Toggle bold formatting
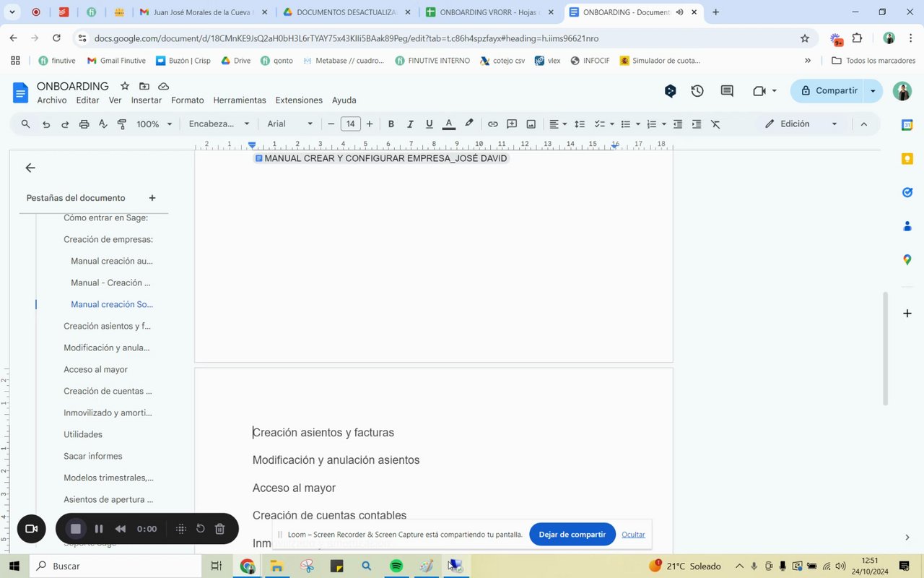The image size is (924, 578). [391, 124]
